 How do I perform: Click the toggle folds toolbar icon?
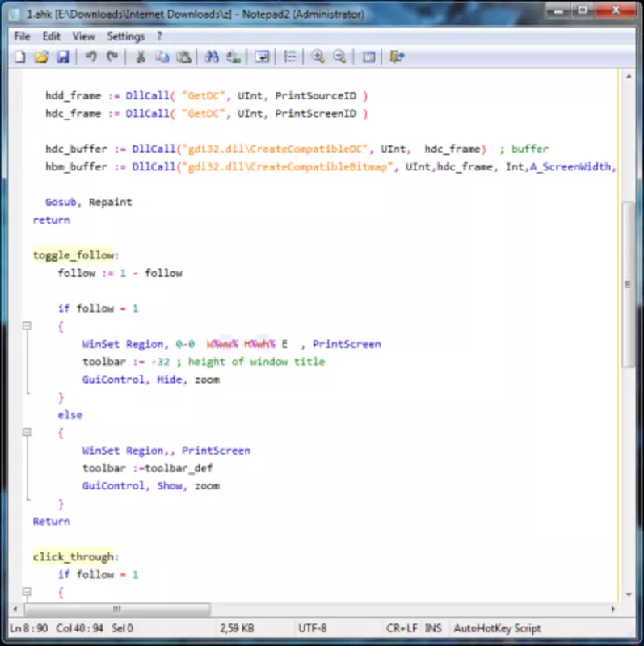coord(290,57)
